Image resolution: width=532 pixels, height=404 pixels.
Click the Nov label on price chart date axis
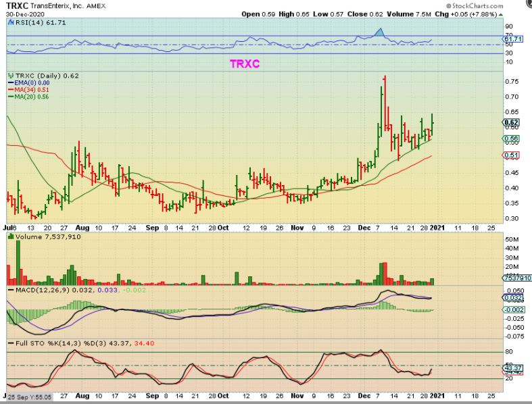point(297,228)
